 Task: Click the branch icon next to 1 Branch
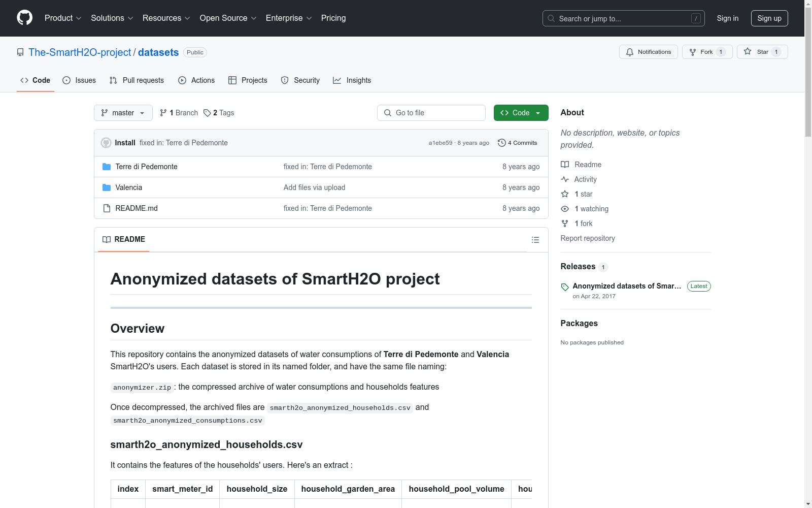(x=163, y=113)
